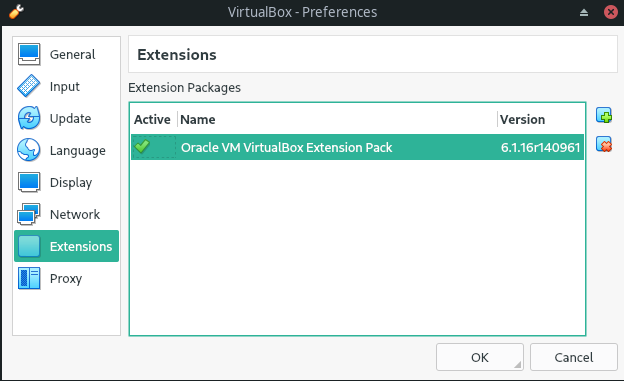Click the green active checkmark of the extension pack
The width and height of the screenshot is (624, 381).
(142, 147)
